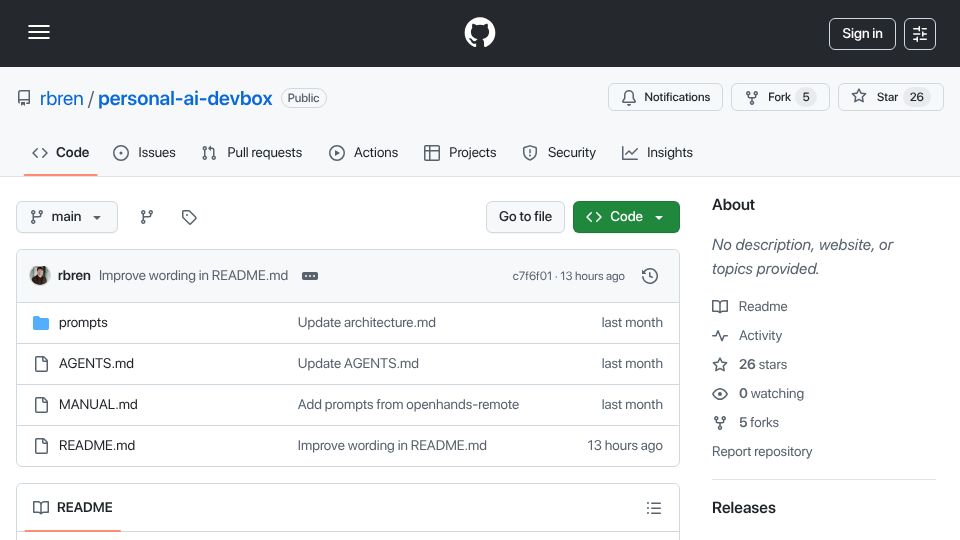Open the AGENTS.md file
The image size is (960, 540).
pyautogui.click(x=96, y=364)
